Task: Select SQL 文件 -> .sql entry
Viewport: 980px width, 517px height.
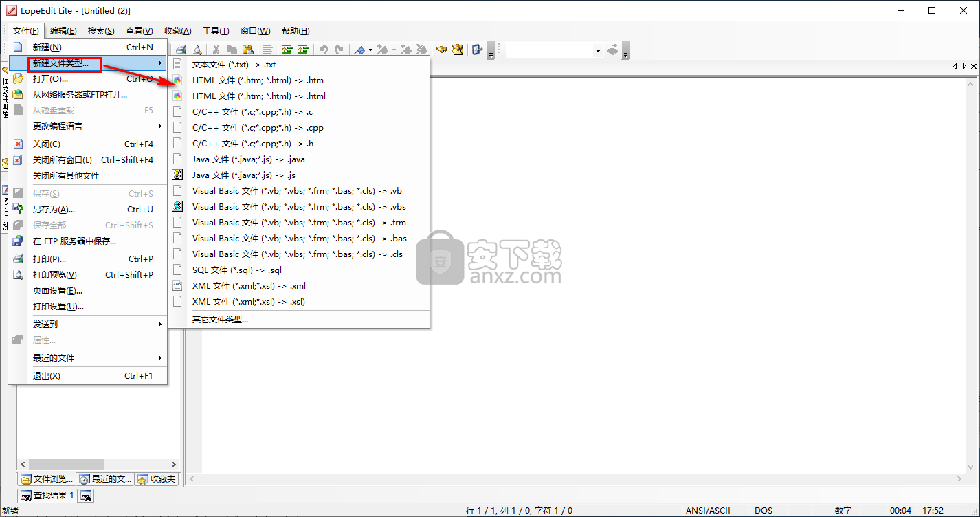Action: pos(299,269)
